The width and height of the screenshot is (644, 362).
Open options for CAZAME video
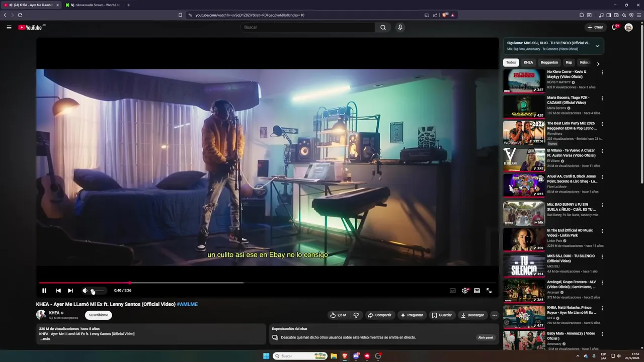click(x=602, y=98)
